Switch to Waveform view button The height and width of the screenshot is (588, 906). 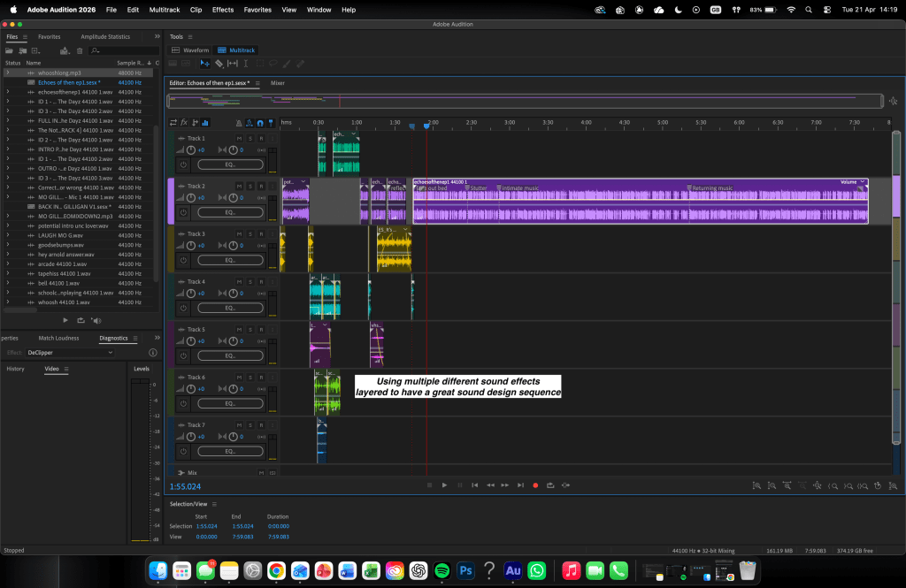tap(190, 50)
